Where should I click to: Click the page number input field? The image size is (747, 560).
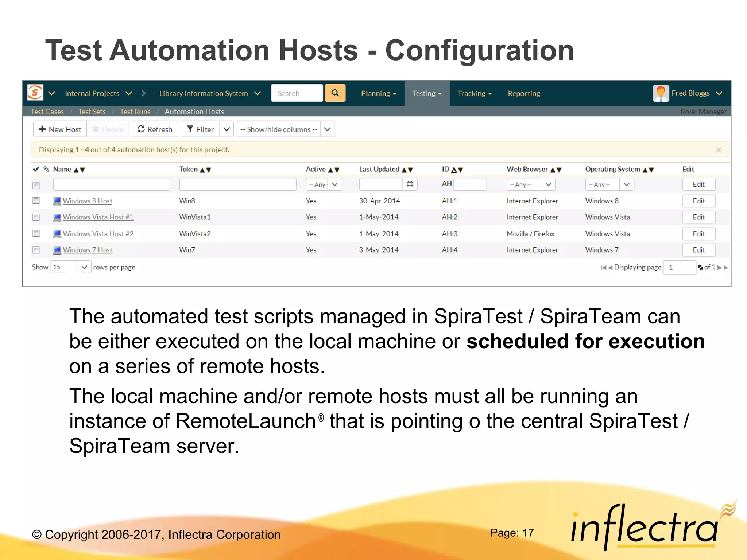[x=680, y=267]
